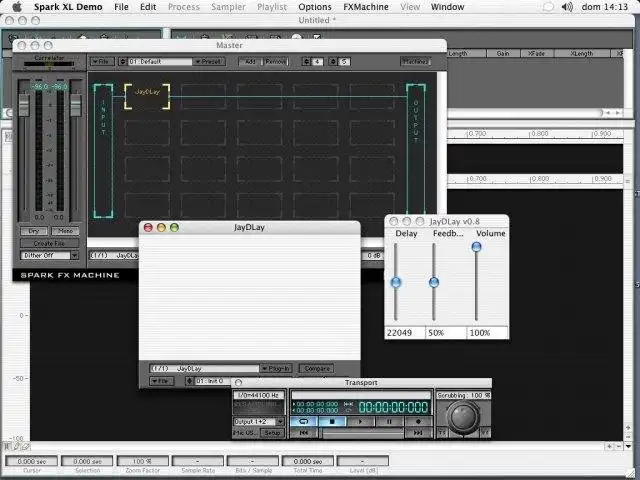The image size is (640, 480).
Task: Click the volume speaker icon in menu bar
Action: tap(567, 7)
